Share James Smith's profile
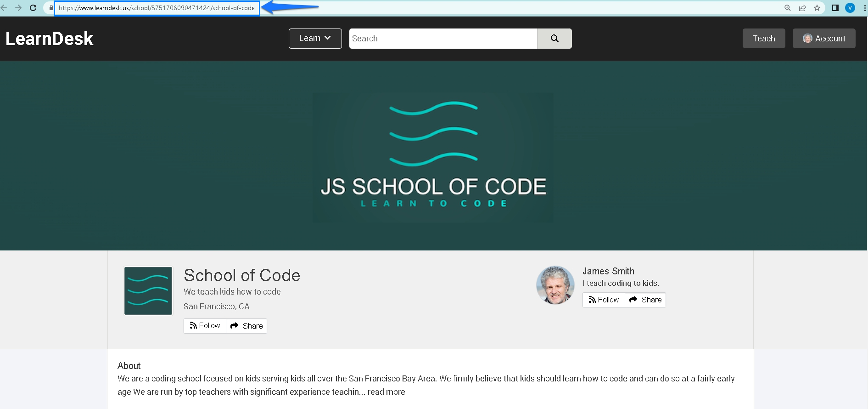 tap(645, 300)
